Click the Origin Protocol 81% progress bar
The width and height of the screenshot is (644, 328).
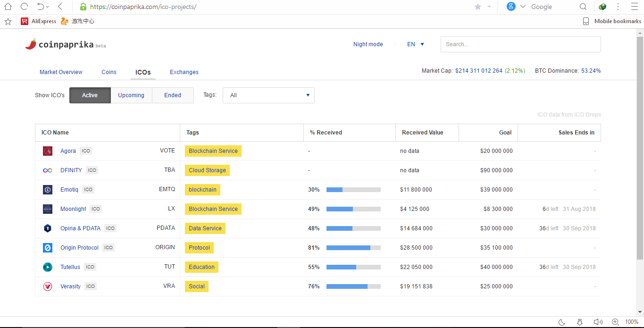pos(353,248)
